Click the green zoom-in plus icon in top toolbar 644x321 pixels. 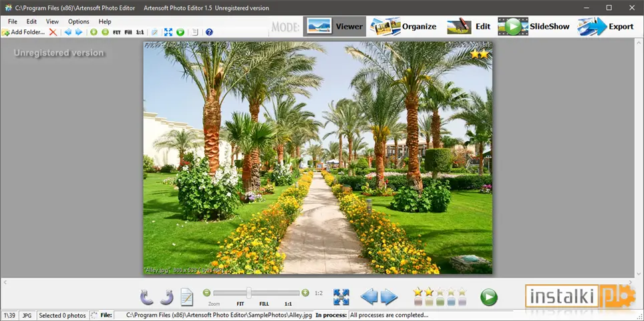[x=94, y=32]
